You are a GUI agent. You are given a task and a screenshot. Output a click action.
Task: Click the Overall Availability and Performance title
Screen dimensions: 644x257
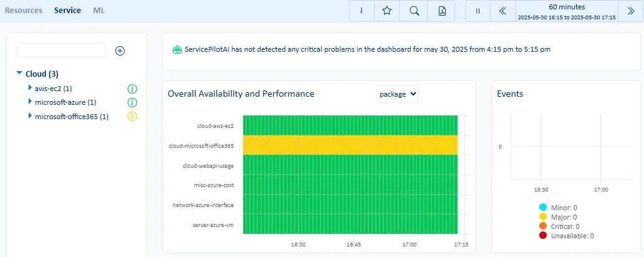241,94
